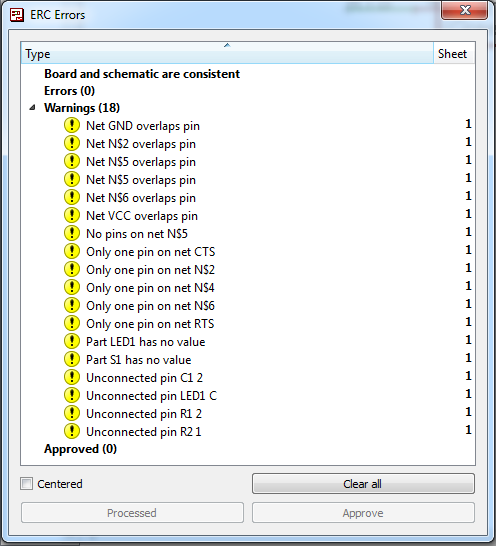Close the ERC Errors dialog

[464, 10]
